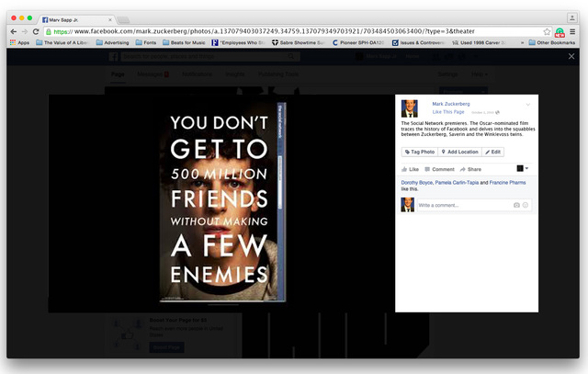This screenshot has height=374, width=588.
Task: Go back with the browser back arrow
Action: pyautogui.click(x=14, y=31)
